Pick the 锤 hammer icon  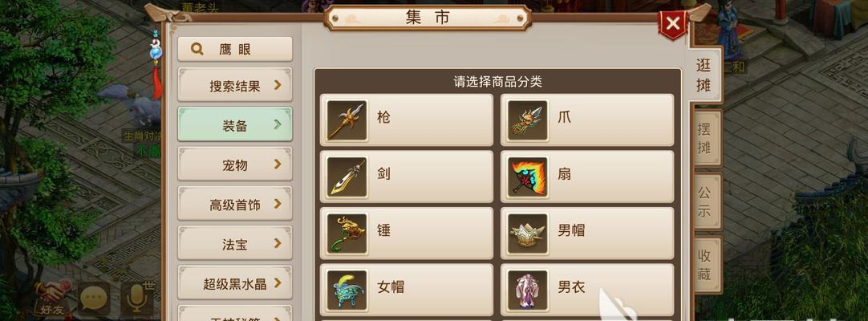point(347,234)
